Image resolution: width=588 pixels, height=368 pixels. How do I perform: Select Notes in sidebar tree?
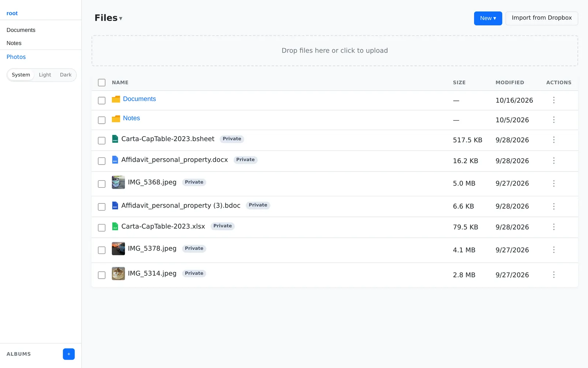tap(14, 43)
